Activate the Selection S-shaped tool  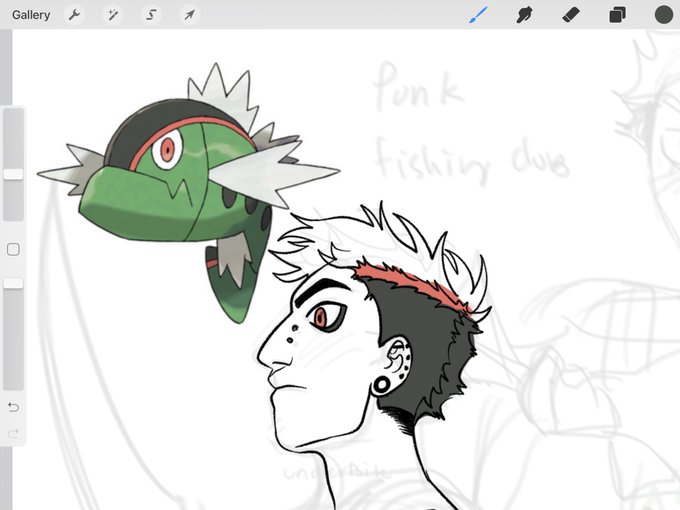[x=151, y=15]
